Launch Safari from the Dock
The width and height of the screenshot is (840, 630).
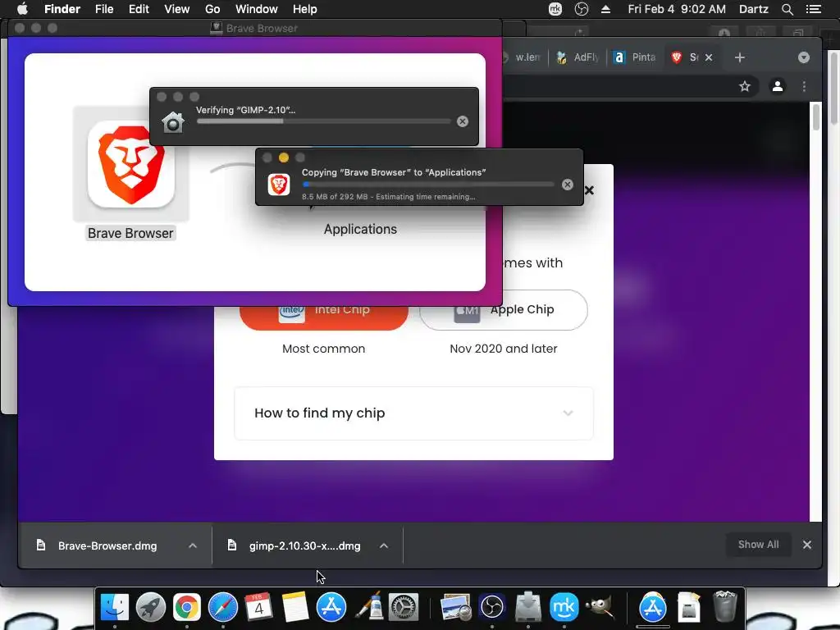tap(223, 608)
